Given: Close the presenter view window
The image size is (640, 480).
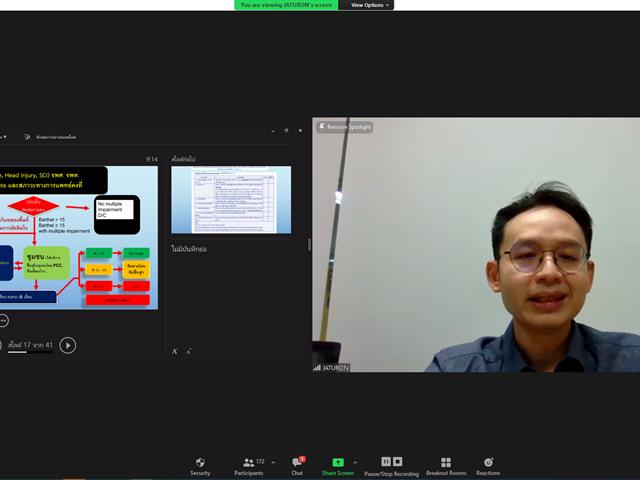Looking at the screenshot, I should pos(300,131).
